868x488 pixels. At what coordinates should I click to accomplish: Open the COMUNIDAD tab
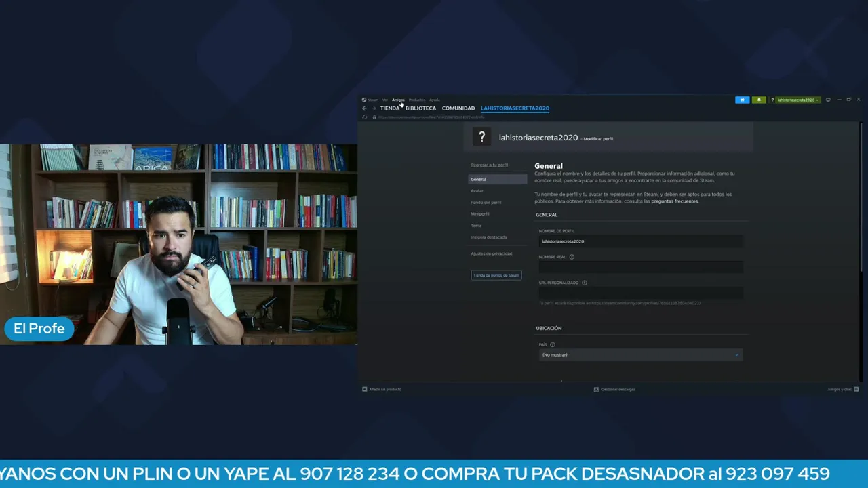[458, 108]
